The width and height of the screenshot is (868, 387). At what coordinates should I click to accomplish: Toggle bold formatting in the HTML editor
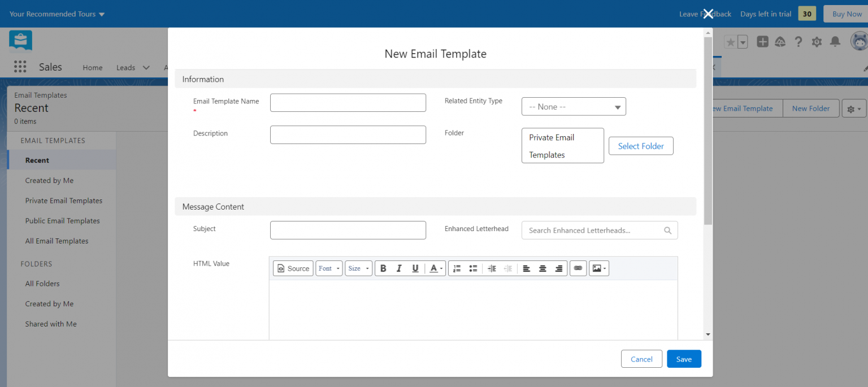click(383, 268)
